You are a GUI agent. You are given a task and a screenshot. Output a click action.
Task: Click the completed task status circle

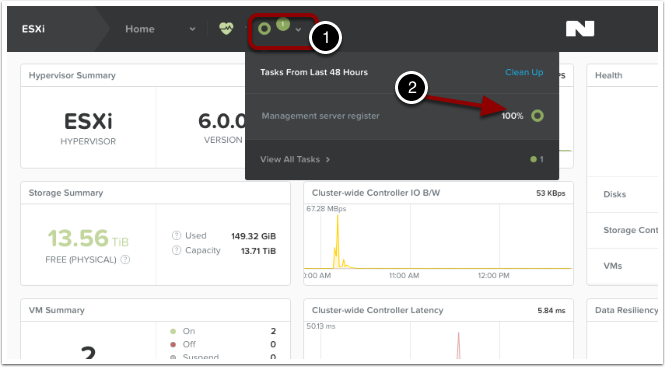click(537, 116)
